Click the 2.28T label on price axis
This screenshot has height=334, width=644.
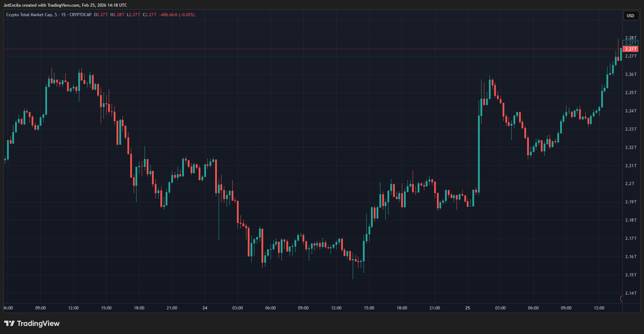(x=631, y=38)
